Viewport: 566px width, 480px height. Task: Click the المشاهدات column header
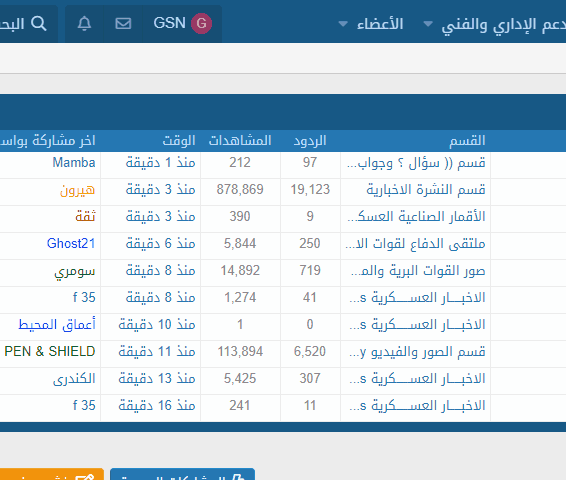[x=240, y=141]
